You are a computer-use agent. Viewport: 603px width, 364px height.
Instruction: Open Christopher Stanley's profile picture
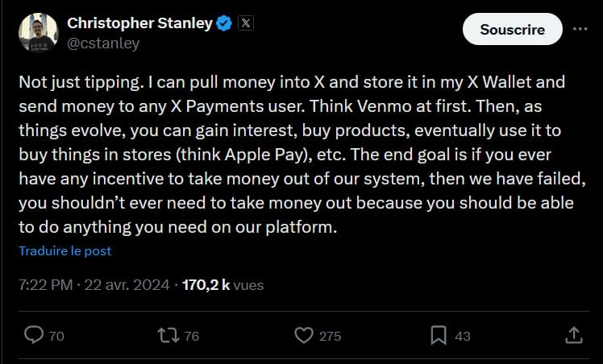38,33
